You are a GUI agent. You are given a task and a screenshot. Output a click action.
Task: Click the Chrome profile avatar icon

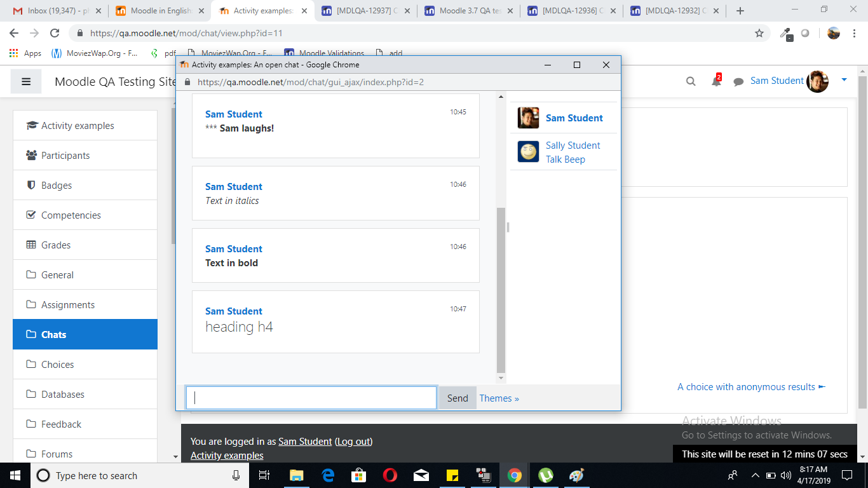click(834, 33)
